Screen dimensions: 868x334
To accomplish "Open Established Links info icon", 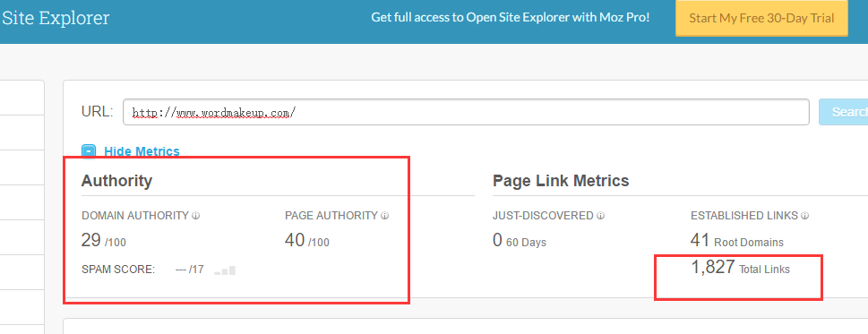I will 805,216.
